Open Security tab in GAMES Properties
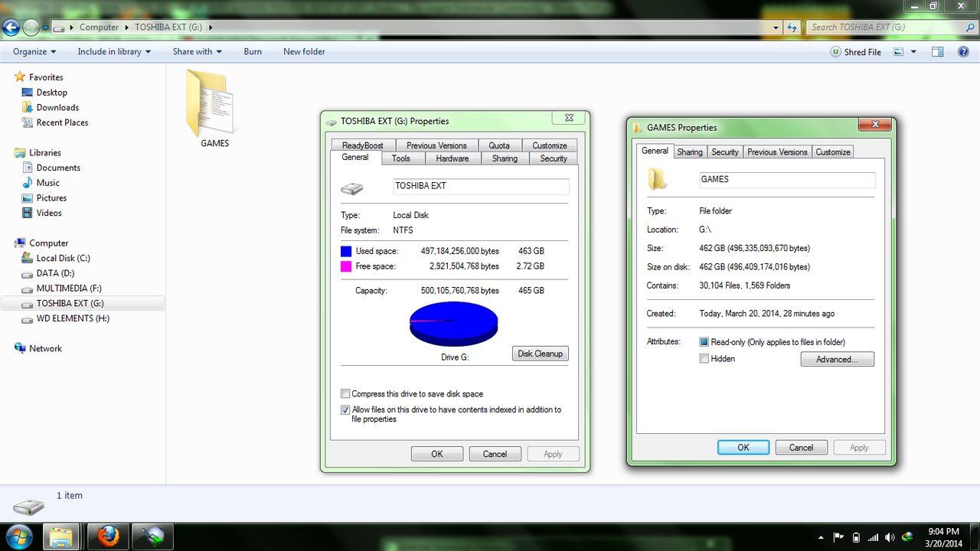980x551 pixels. point(725,152)
